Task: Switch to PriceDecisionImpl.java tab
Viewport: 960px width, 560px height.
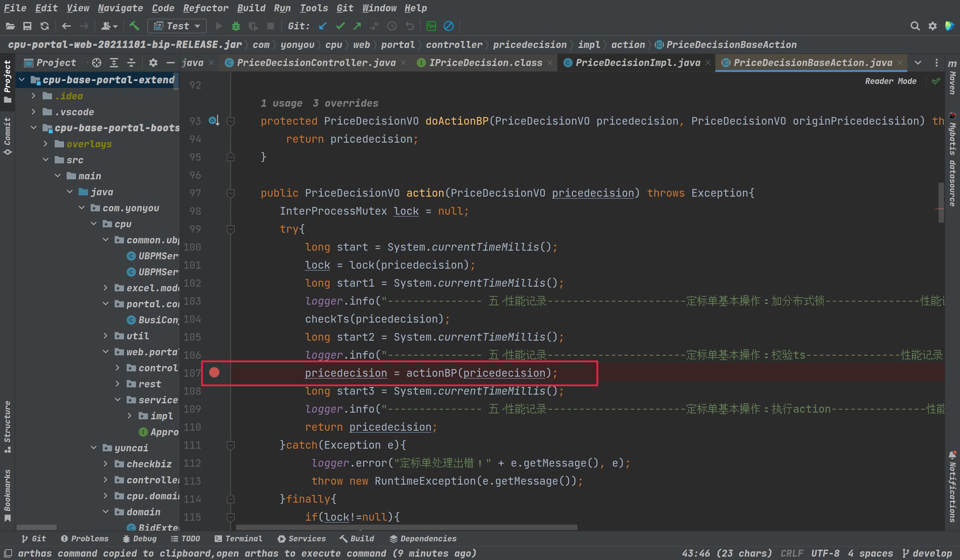Action: [x=637, y=63]
